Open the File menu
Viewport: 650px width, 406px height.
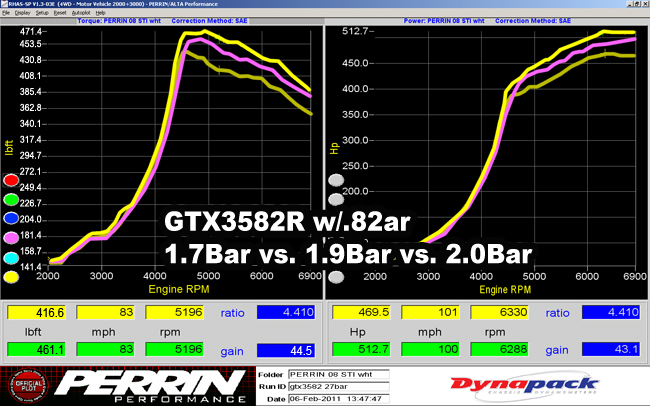tap(6, 13)
